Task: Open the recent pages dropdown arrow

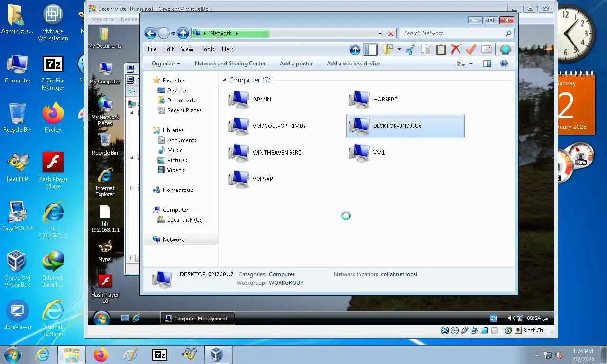Action: [173, 34]
